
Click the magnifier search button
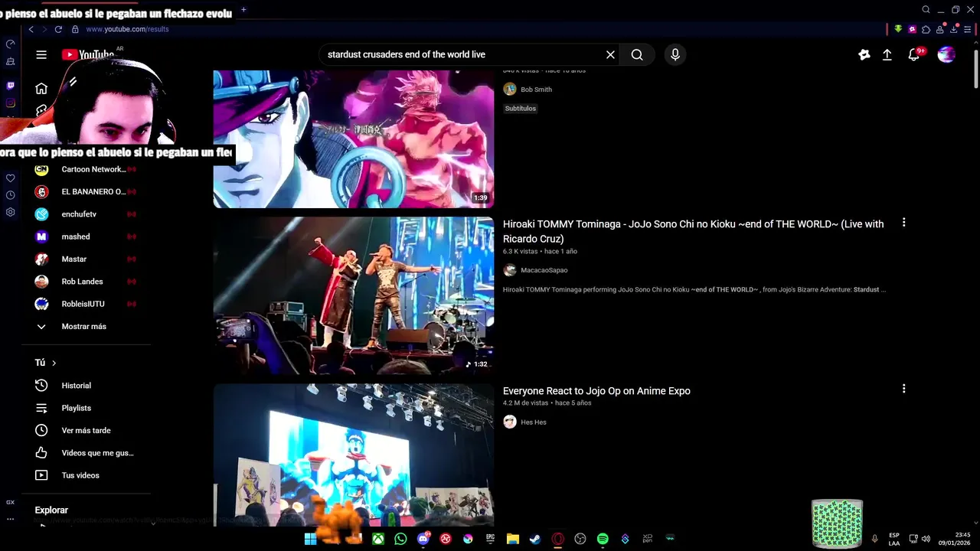[637, 54]
